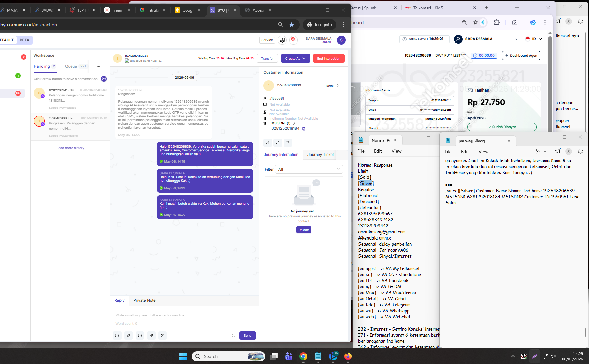
Task: Open the Create As dropdown
Action: tap(295, 59)
